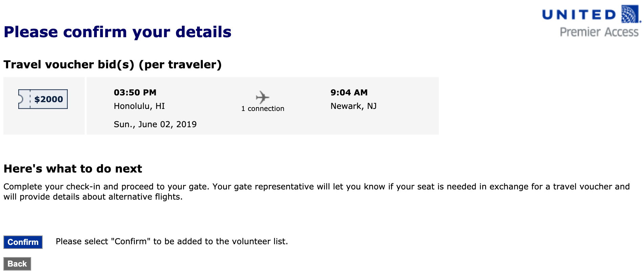Select the $2000 voucher ticket icon

[43, 99]
